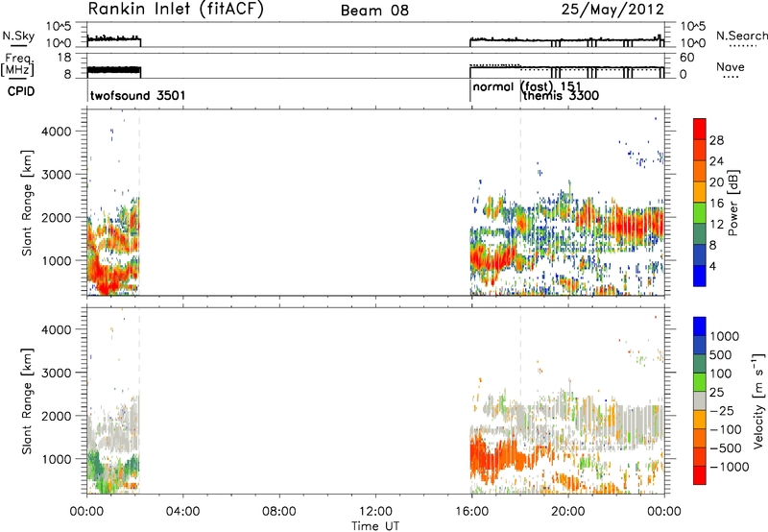
Task: Click the "20:00" time axis tick
Action: [x=567, y=512]
